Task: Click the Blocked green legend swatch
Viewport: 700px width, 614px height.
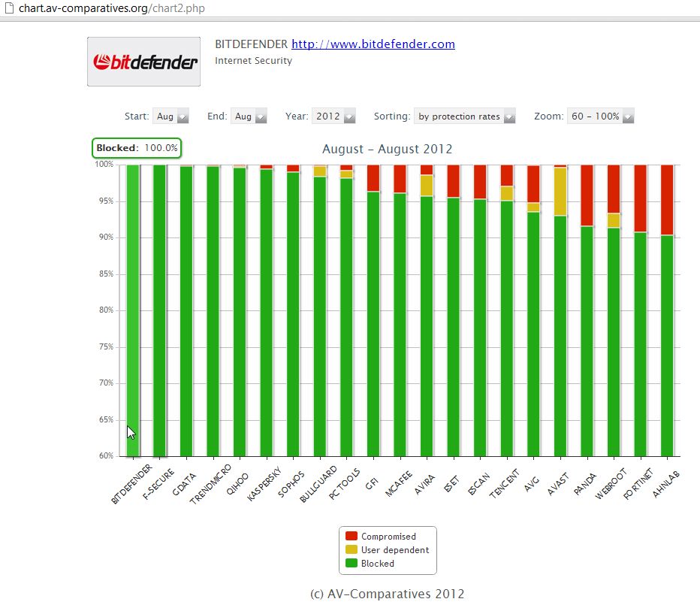Action: [x=352, y=563]
